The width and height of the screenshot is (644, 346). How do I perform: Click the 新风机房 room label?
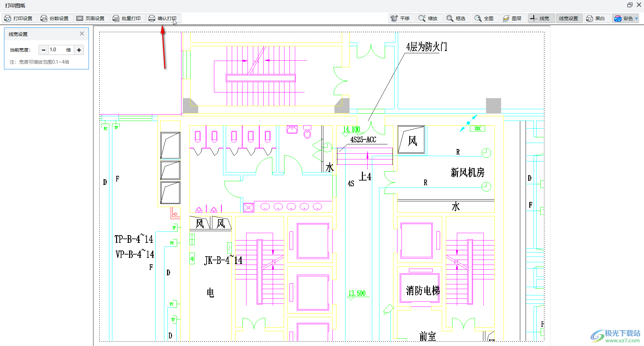pyautogui.click(x=468, y=172)
